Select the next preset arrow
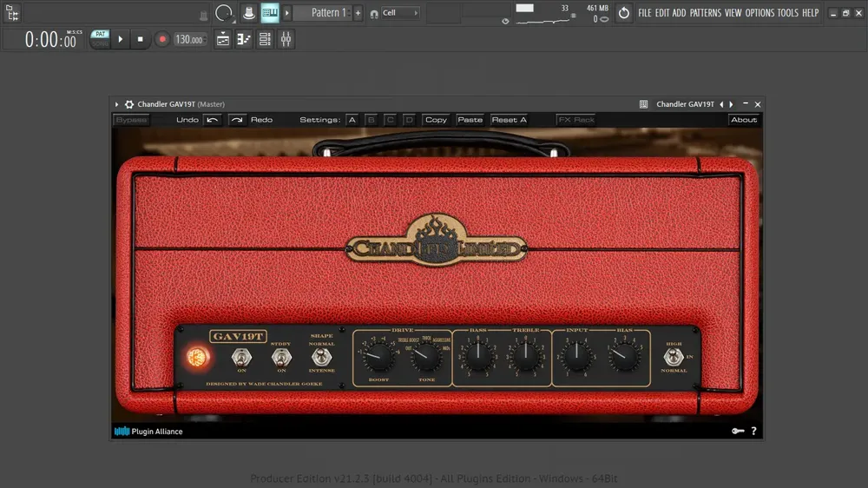Image resolution: width=868 pixels, height=488 pixels. (731, 104)
